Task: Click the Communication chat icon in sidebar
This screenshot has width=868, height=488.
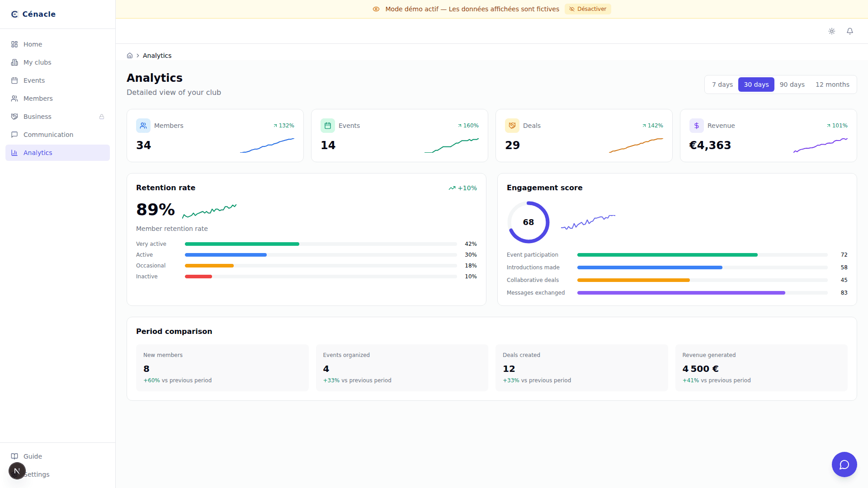Action: pos(14,135)
